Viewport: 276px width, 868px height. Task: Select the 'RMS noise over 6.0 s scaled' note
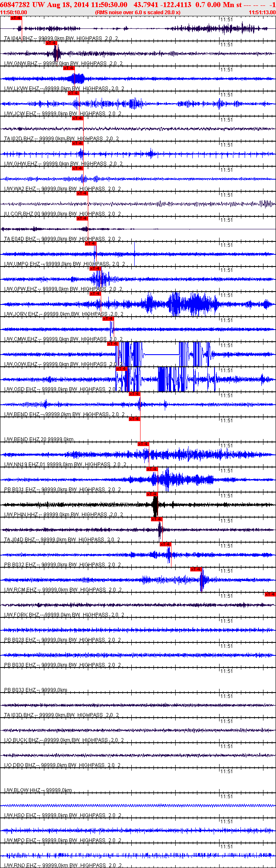(138, 13)
